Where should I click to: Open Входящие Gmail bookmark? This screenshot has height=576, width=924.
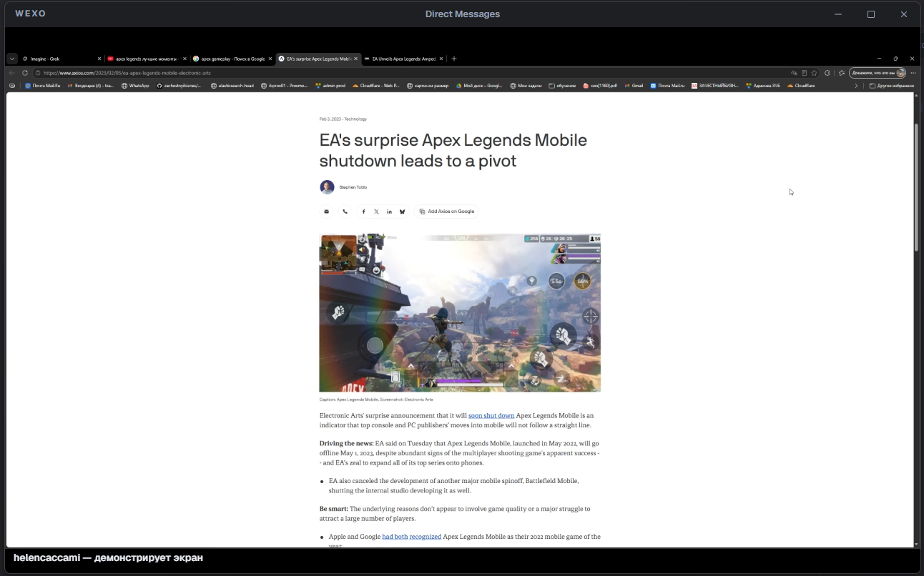coord(90,86)
